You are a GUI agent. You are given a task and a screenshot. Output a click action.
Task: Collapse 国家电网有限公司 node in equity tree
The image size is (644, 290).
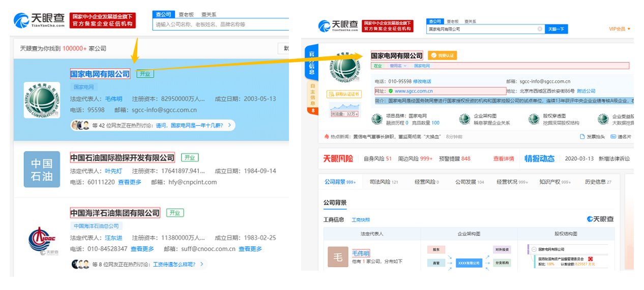[x=534, y=249]
